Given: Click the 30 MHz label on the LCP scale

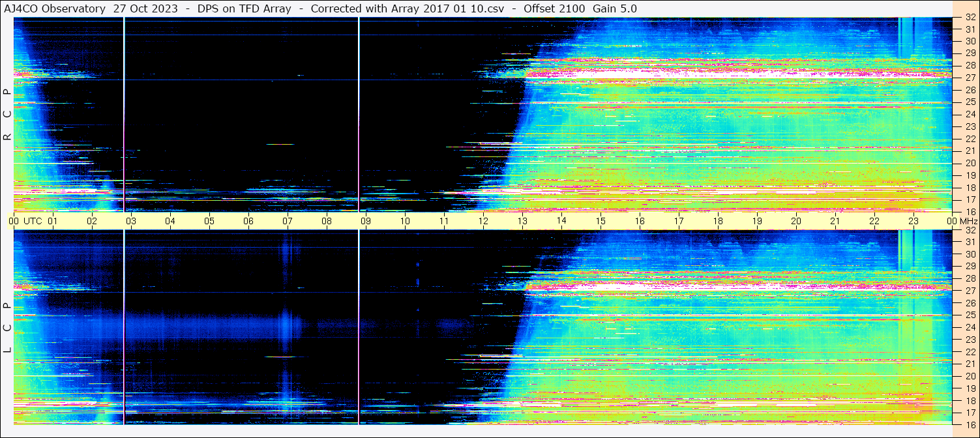Looking at the screenshot, I should point(970,254).
